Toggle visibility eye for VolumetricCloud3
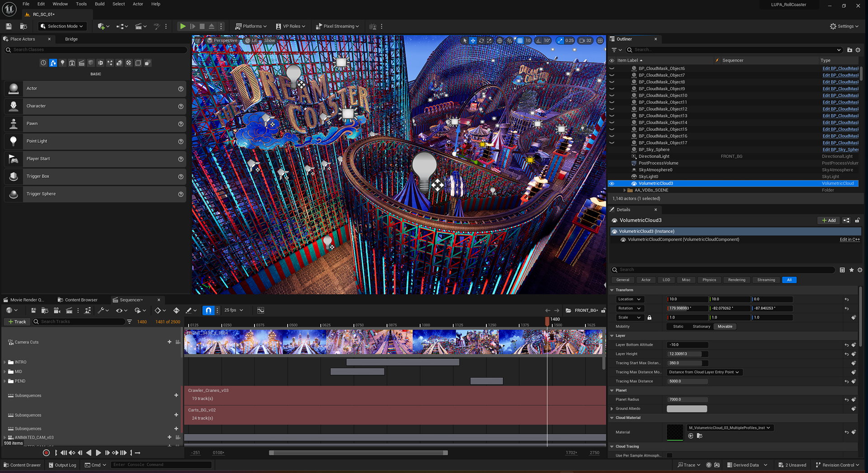This screenshot has height=473, width=868. point(612,183)
